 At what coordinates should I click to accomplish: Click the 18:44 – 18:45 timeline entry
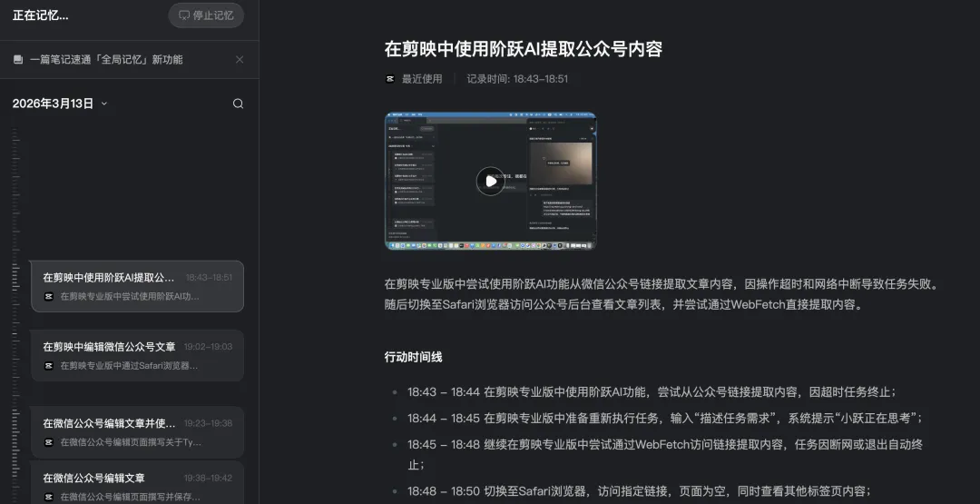coord(666,419)
